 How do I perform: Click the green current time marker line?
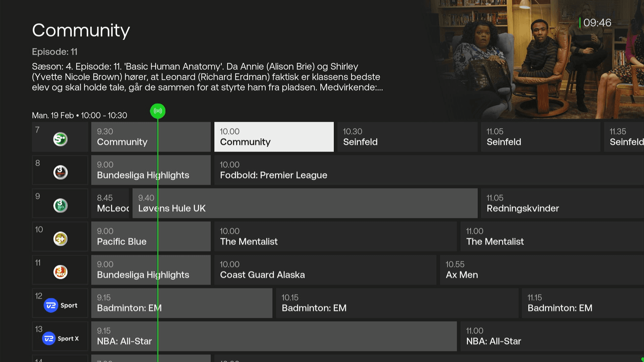[x=158, y=235]
